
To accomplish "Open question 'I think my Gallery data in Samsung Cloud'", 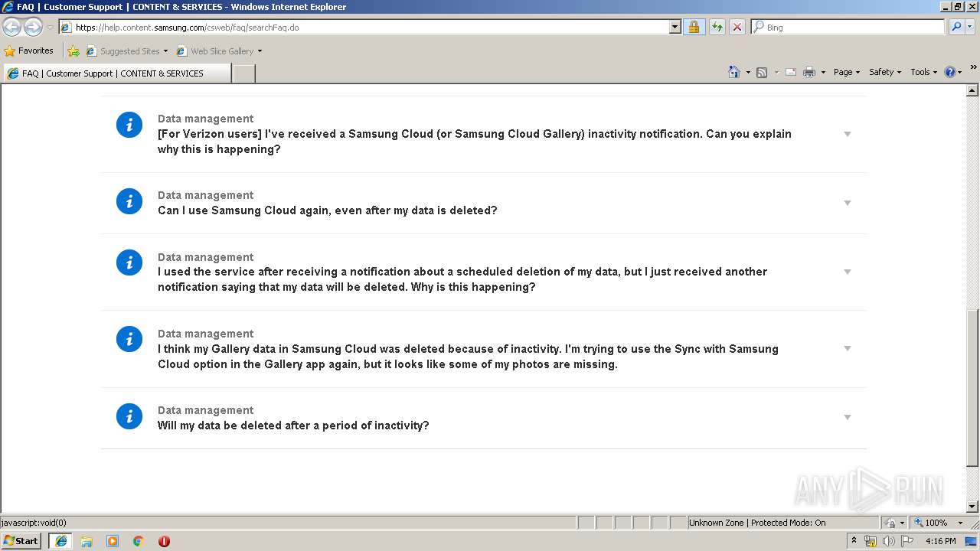I will [x=468, y=357].
